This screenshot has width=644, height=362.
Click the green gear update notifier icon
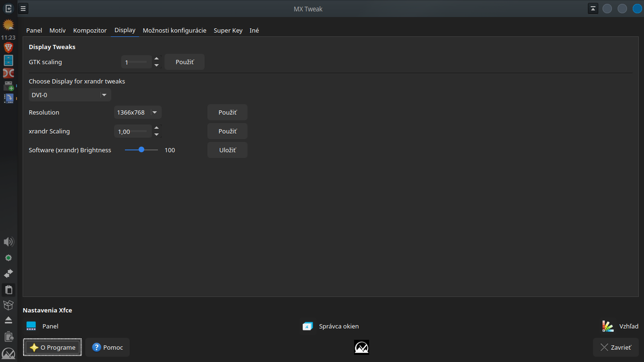[8, 258]
